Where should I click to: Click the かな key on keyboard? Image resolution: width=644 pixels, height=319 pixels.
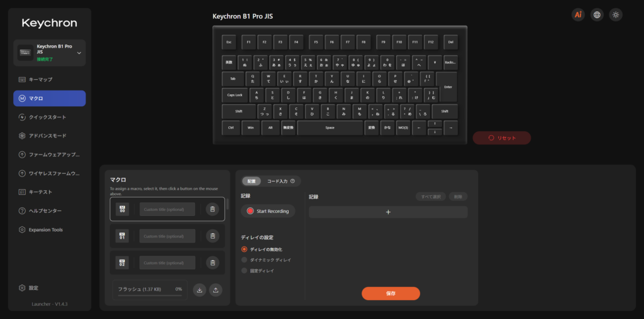coord(387,127)
